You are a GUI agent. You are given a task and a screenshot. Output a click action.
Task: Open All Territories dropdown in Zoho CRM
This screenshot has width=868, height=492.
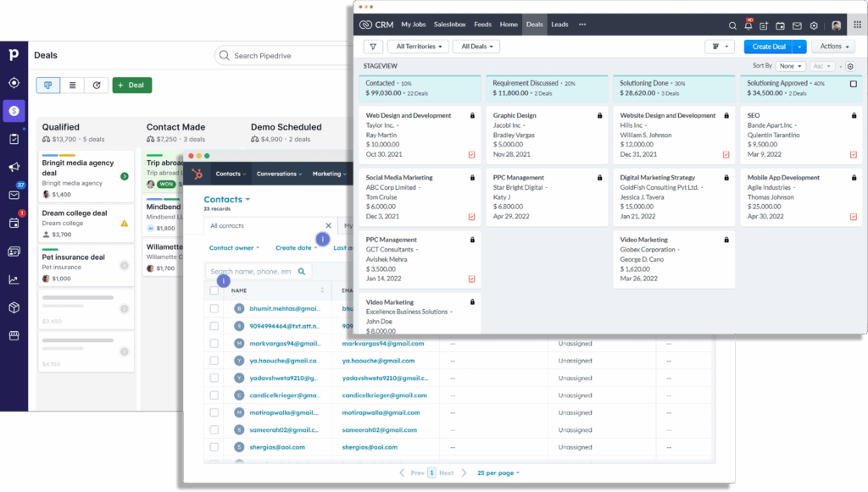(419, 47)
